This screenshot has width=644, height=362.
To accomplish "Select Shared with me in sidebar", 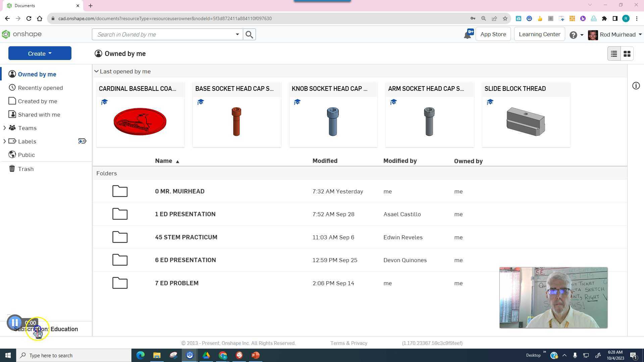I will 39,115.
